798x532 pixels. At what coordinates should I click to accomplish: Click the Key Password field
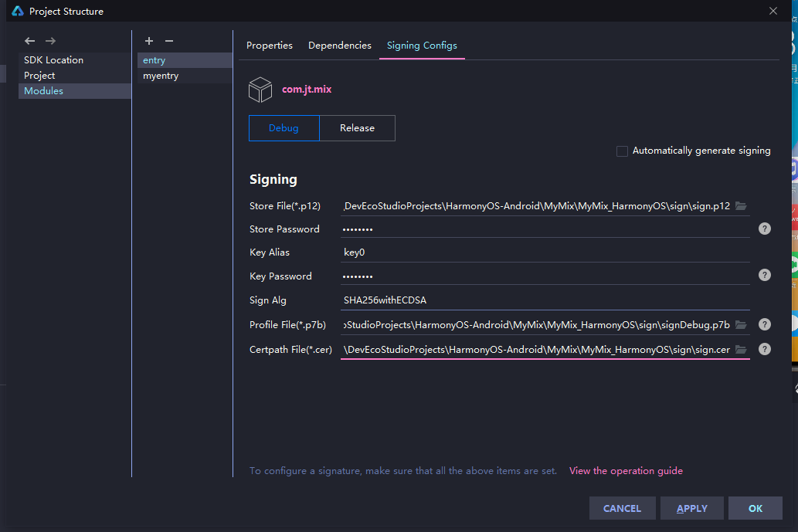pyautogui.click(x=545, y=276)
